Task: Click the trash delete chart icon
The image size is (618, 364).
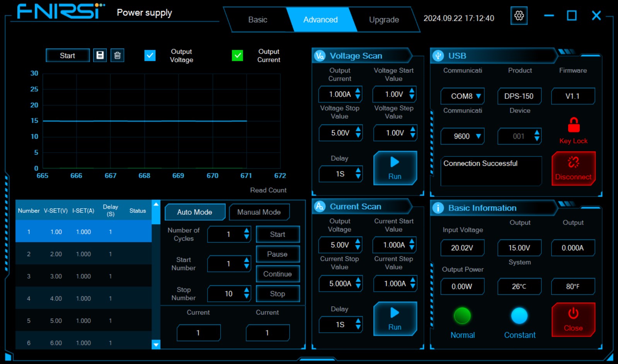Action: [117, 55]
